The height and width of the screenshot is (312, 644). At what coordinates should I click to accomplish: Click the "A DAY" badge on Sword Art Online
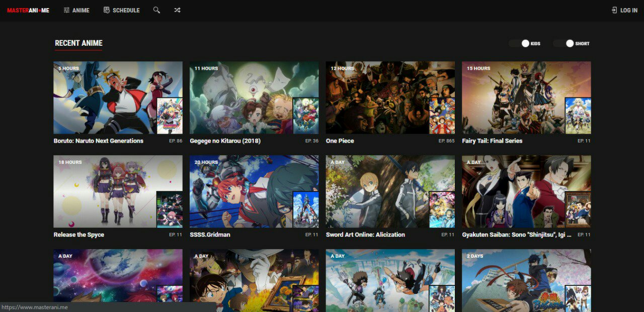(x=338, y=162)
